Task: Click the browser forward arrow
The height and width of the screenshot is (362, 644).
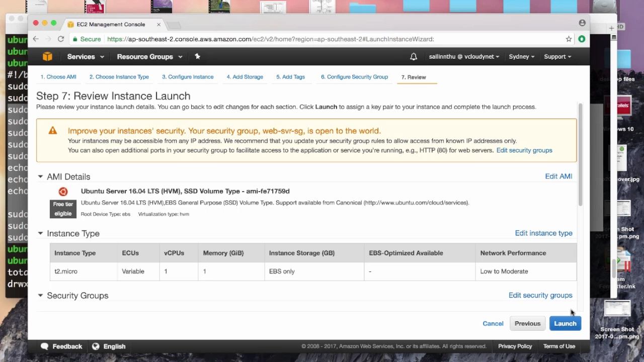Action: 48,39
